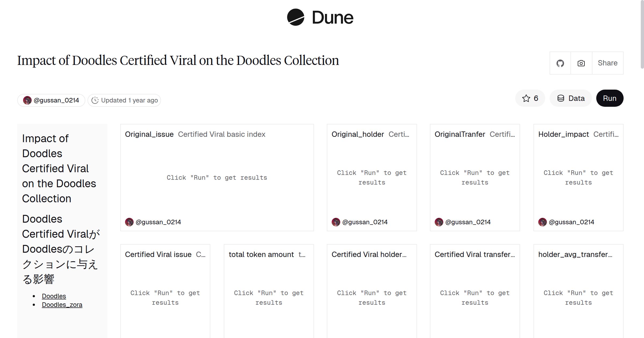Open the Original_holder query
Screen dimensions: 644x338
pyautogui.click(x=358, y=134)
